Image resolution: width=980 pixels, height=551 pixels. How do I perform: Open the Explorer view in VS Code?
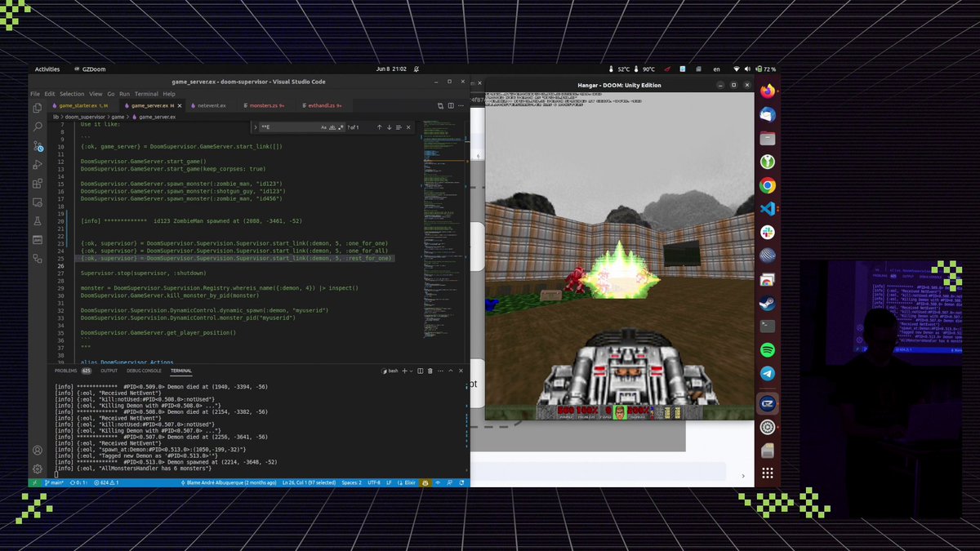point(38,108)
